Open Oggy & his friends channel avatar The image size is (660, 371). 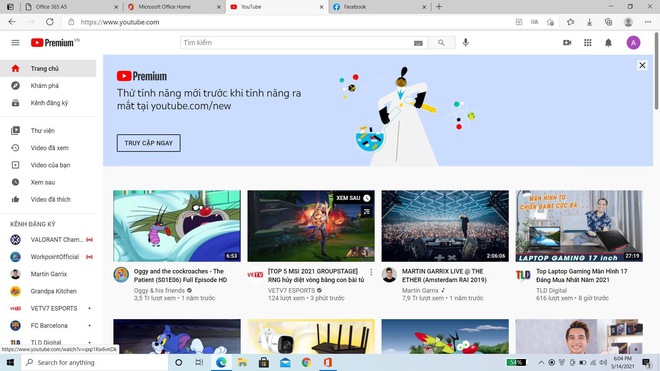click(x=121, y=275)
